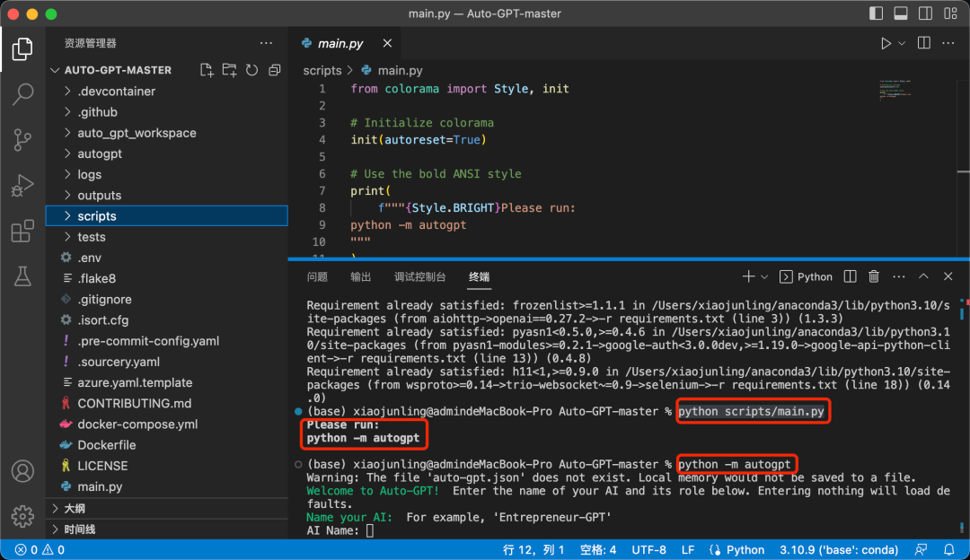Viewport: 970px width, 560px height.
Task: Click the Manage gear icon
Action: coord(22,516)
